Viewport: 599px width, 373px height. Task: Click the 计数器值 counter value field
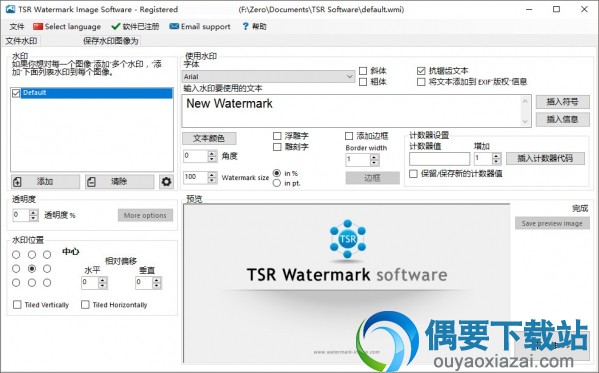tap(439, 159)
